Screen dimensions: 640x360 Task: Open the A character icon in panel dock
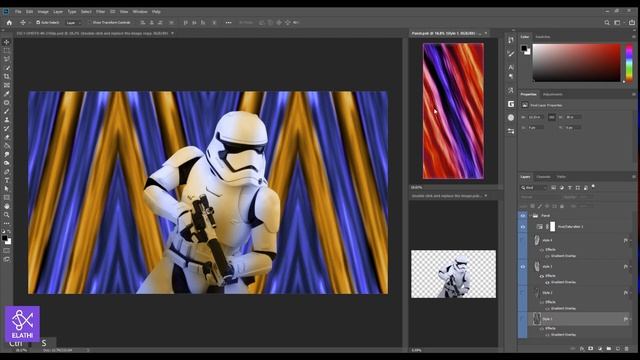point(511,67)
